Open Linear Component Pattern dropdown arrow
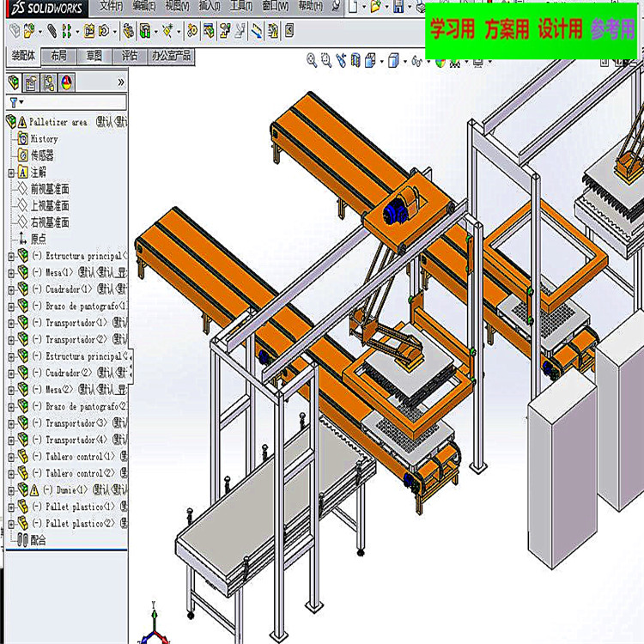Viewport: 644px width, 644px height. click(76, 31)
